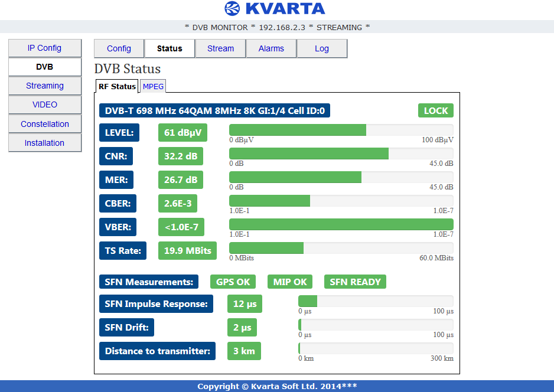Click the 60.0 MBits scale maximum label
This screenshot has height=392, width=554.
click(436, 258)
